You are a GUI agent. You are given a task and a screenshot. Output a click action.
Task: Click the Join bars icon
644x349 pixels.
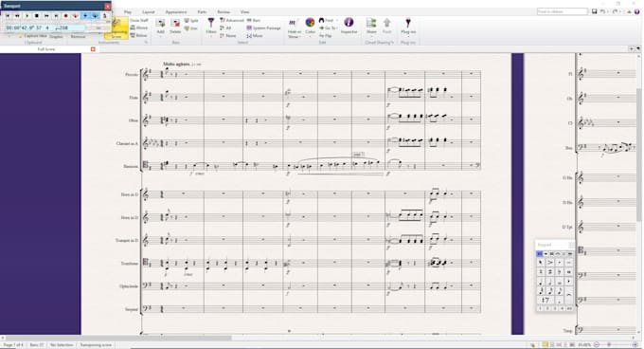191,28
